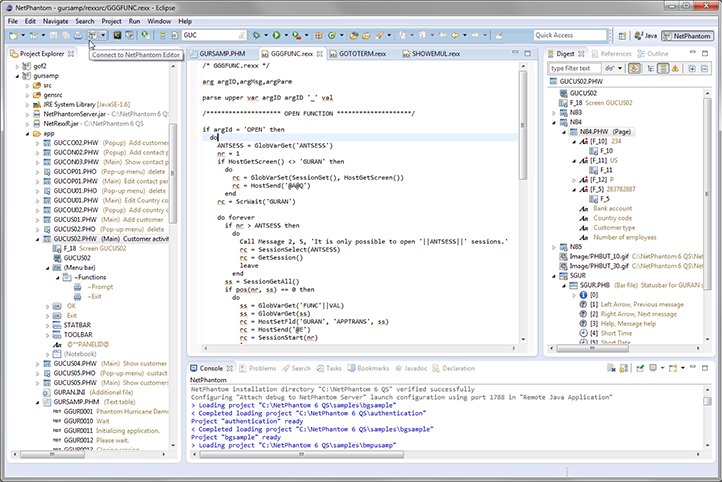Click the Run Last Tool external tools icon

[297, 35]
